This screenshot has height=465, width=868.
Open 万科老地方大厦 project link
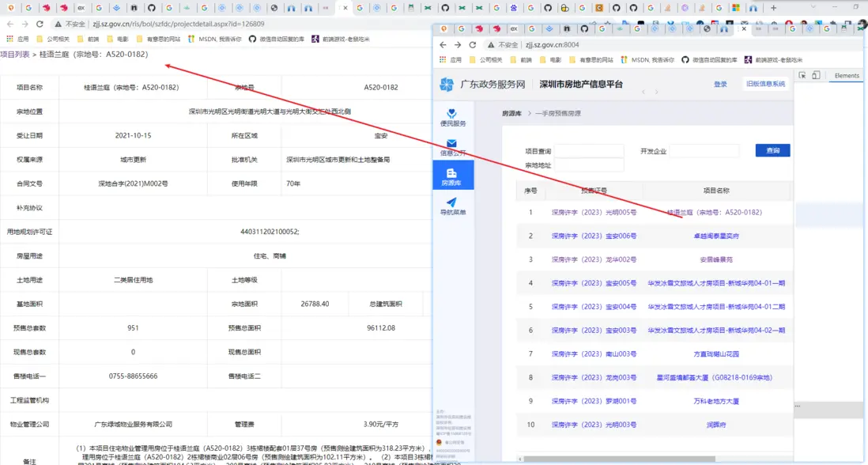[x=715, y=402]
